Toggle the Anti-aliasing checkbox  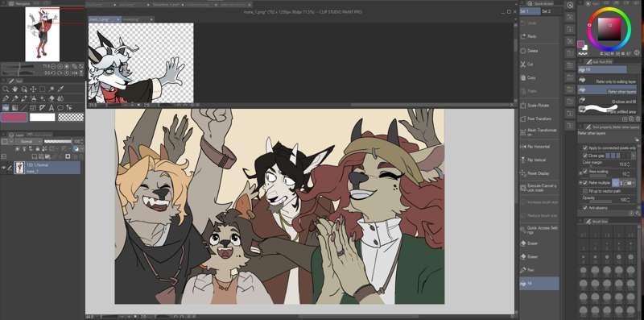[585, 208]
